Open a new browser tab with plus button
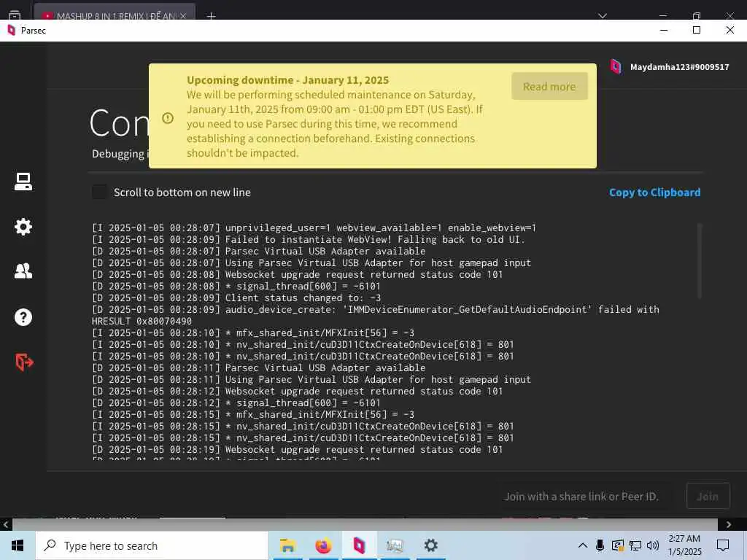The height and width of the screenshot is (560, 747). pos(211,16)
